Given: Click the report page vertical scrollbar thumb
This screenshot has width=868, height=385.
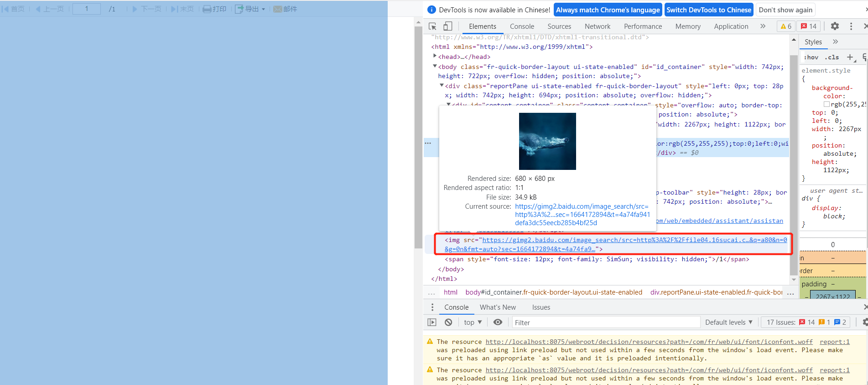Looking at the screenshot, I should [x=418, y=137].
